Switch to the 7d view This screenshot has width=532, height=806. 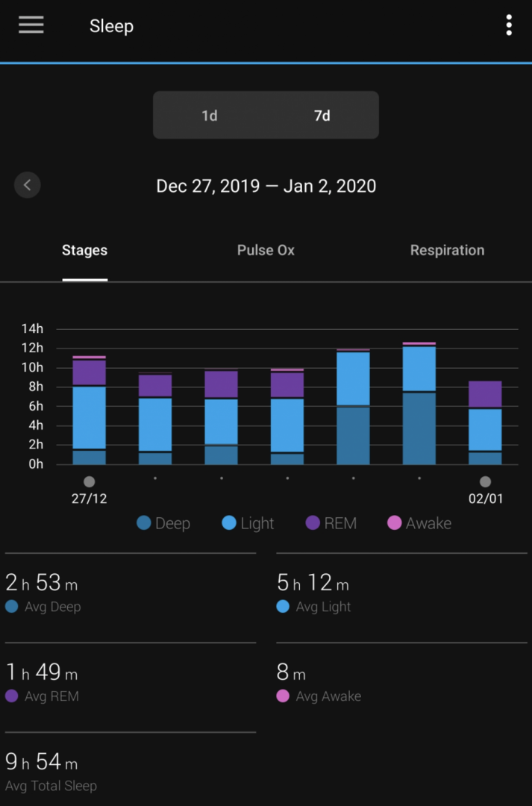[322, 115]
